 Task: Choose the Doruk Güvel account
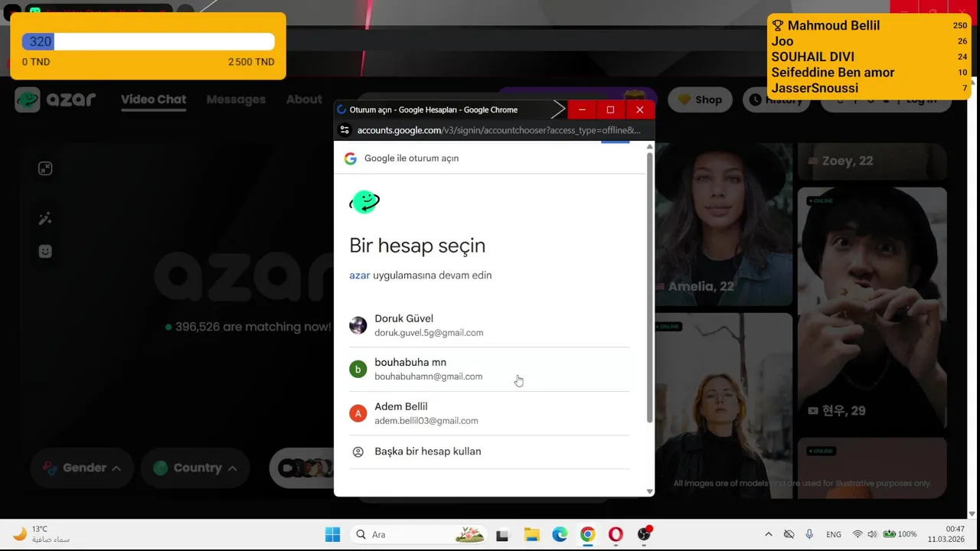(489, 325)
